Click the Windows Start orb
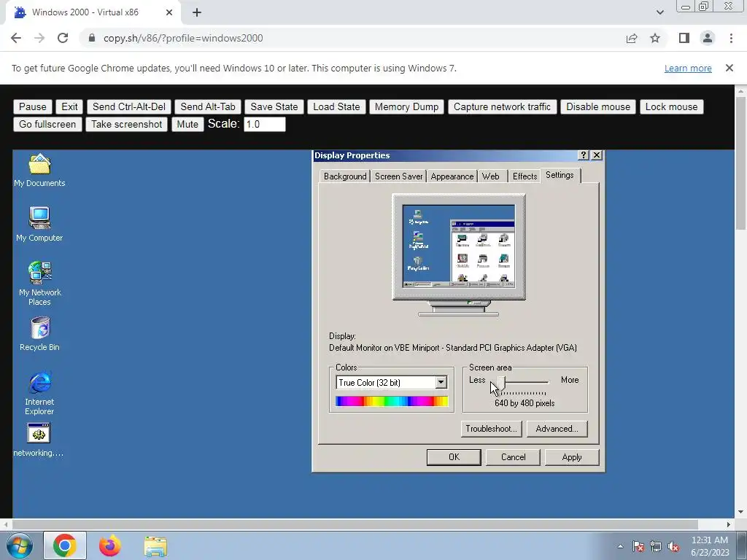 pos(19,545)
